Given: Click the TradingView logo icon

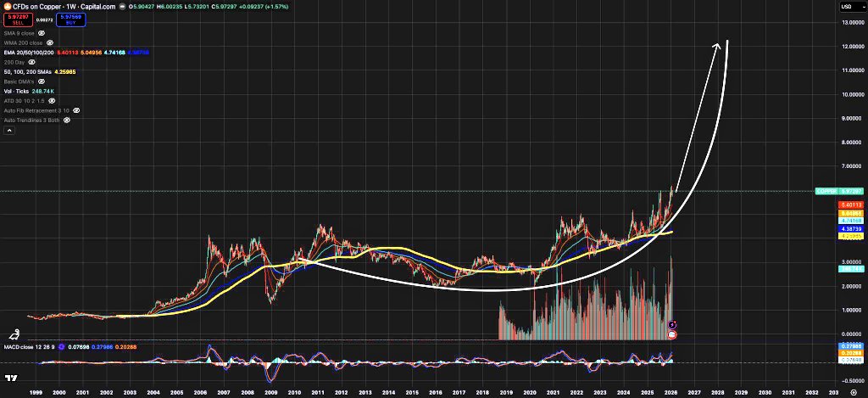Looking at the screenshot, I should point(12,378).
